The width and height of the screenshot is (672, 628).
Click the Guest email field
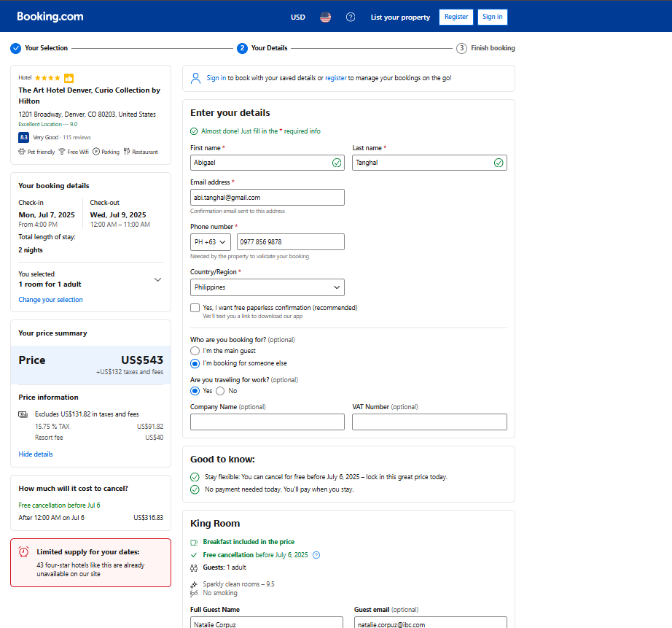coord(430,623)
